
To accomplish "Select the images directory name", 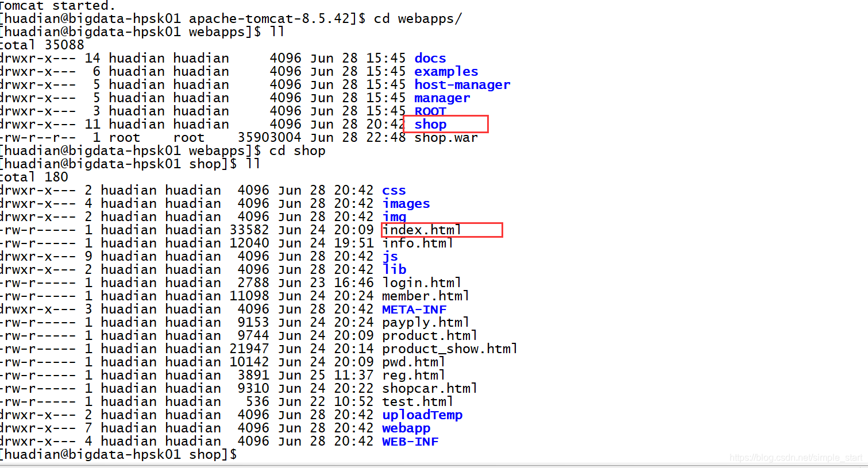I will 406,204.
